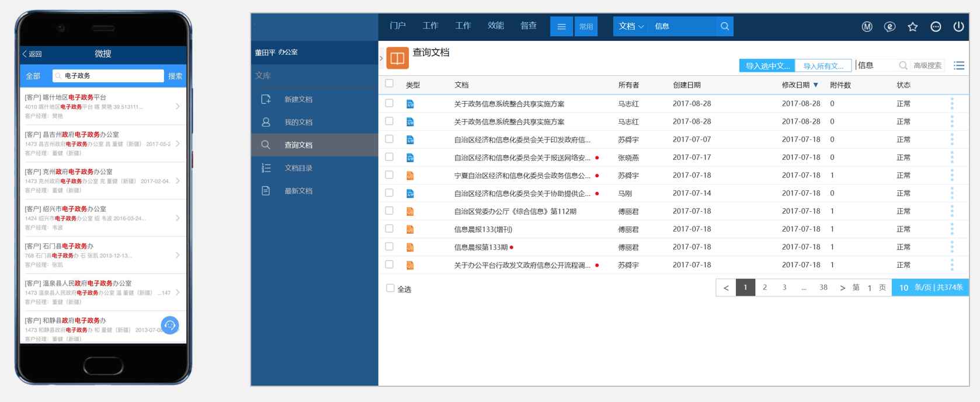
Task: Open the 文档 search type dropdown
Action: coord(631,26)
